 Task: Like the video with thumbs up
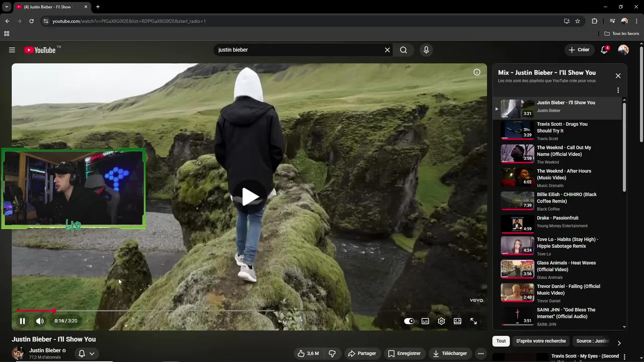click(307, 353)
